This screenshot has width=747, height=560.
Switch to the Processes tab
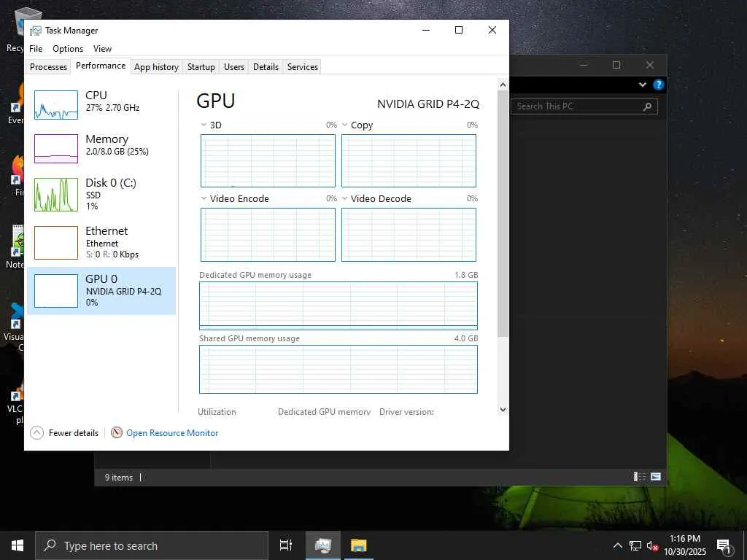click(x=48, y=67)
